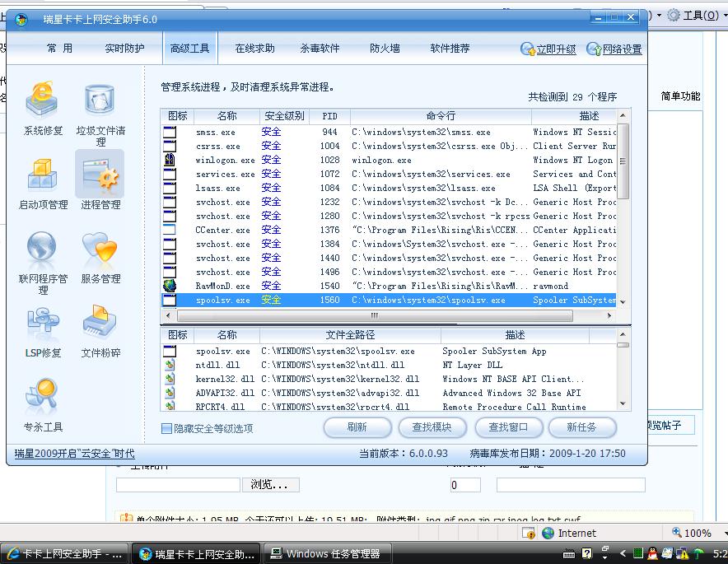728x564 pixels.
Task: Click the ADVAPI32.dll module icon
Action: point(170,393)
